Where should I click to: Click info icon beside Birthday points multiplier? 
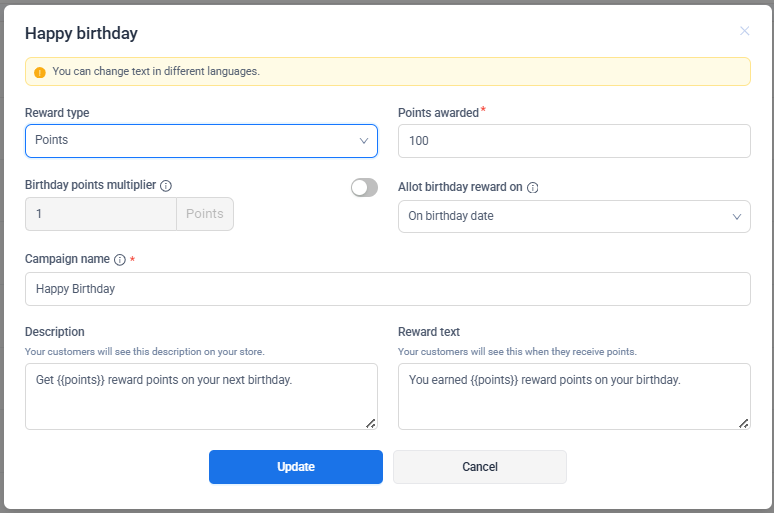point(166,186)
